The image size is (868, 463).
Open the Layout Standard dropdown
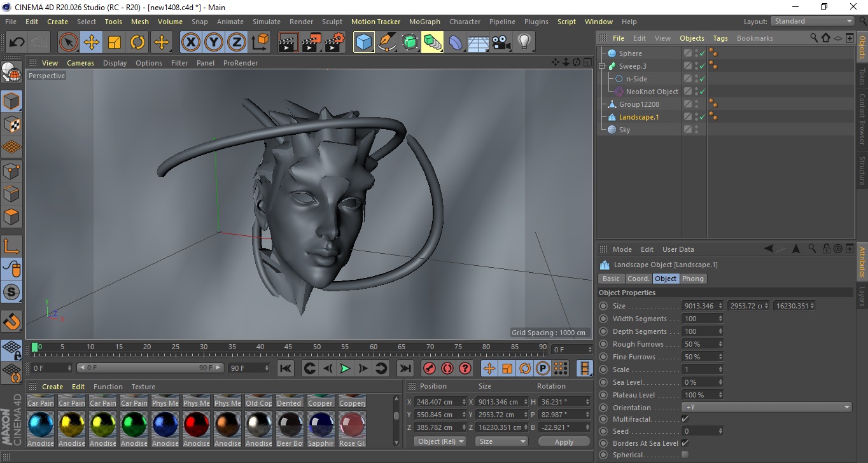click(813, 21)
